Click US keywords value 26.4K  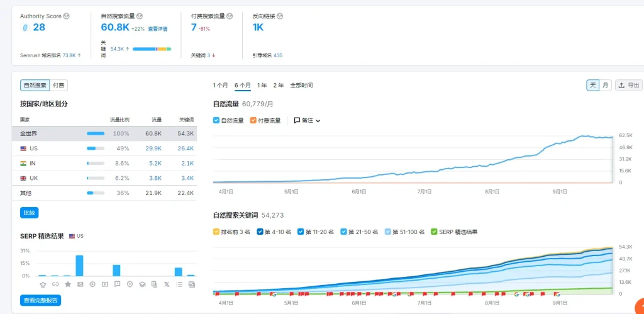186,149
